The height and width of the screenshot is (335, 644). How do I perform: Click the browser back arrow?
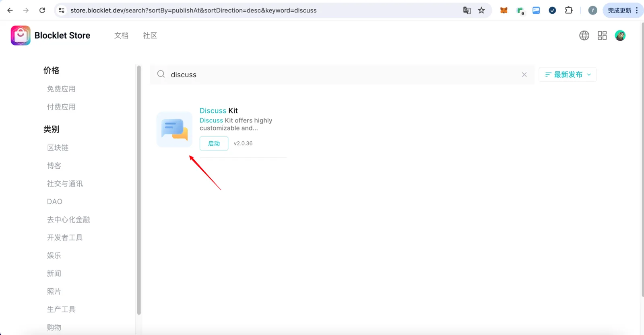coord(10,10)
